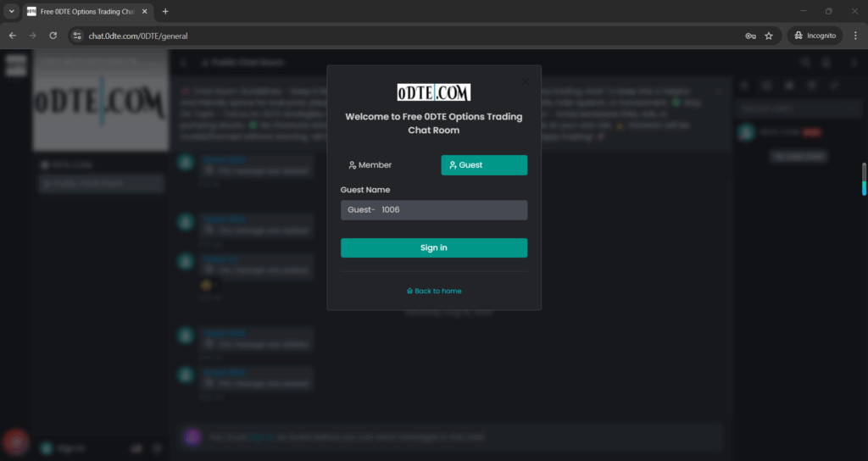This screenshot has width=868, height=461.
Task: Open the password manager key icon
Action: point(751,36)
